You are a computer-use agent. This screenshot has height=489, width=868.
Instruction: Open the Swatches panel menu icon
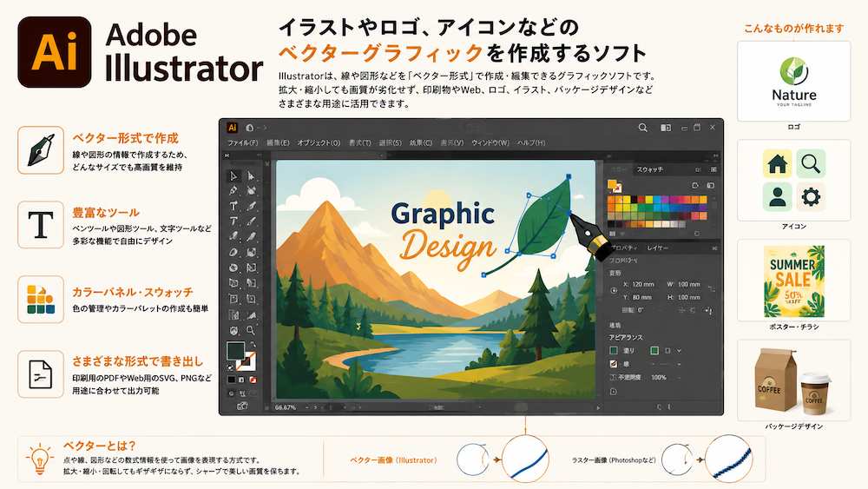[x=713, y=169]
